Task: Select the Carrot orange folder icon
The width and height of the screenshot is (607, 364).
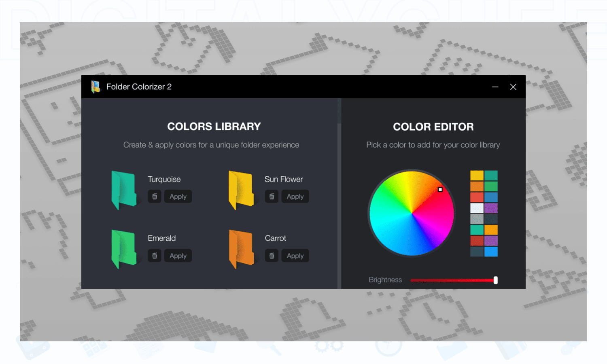Action: point(241,249)
